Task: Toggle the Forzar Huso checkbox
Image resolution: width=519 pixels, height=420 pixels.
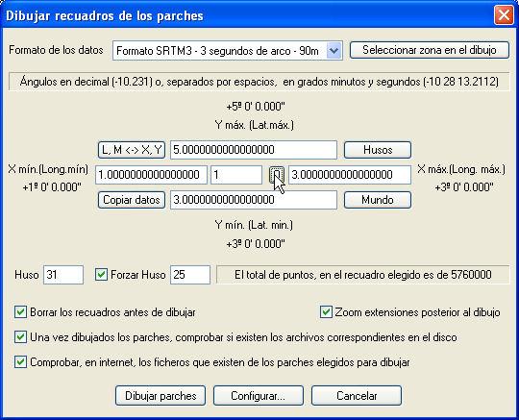Action: tap(101, 275)
